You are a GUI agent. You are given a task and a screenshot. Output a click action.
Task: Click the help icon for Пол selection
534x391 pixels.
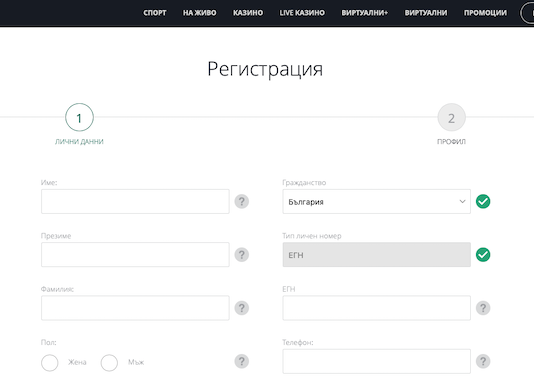click(x=242, y=361)
